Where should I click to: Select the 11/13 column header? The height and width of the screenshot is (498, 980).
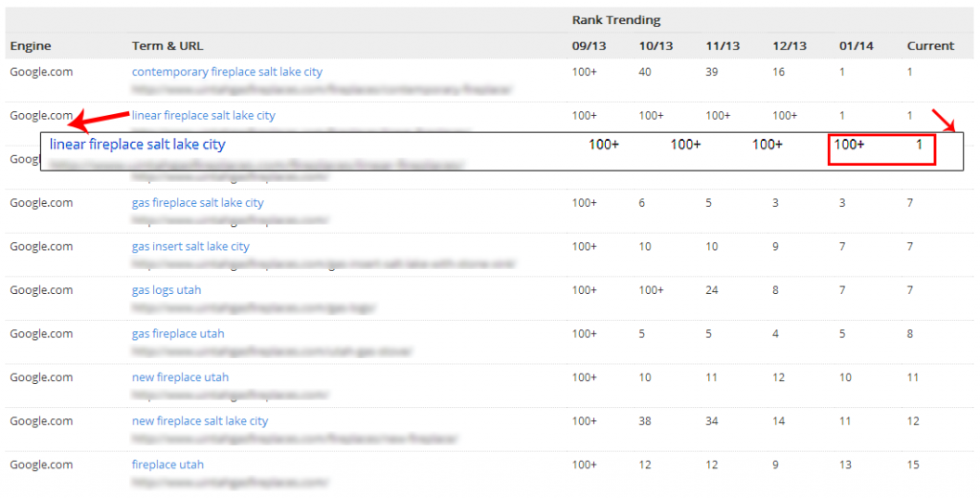723,46
